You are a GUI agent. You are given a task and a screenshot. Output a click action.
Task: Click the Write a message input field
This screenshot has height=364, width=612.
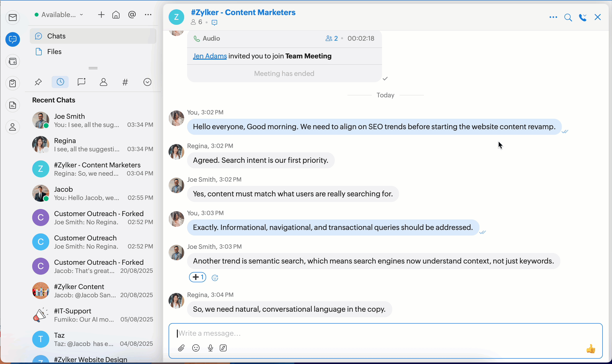point(368,333)
